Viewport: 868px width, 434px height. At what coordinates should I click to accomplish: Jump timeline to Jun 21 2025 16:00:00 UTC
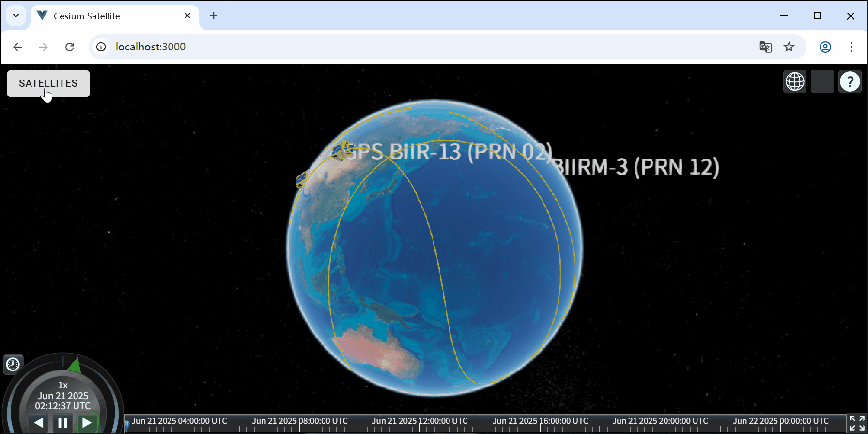[x=541, y=421]
